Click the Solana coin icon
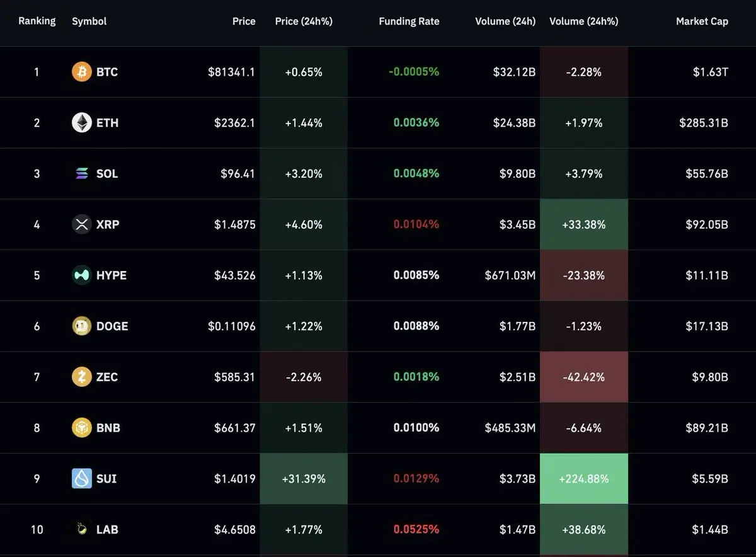The image size is (756, 557). click(x=82, y=173)
